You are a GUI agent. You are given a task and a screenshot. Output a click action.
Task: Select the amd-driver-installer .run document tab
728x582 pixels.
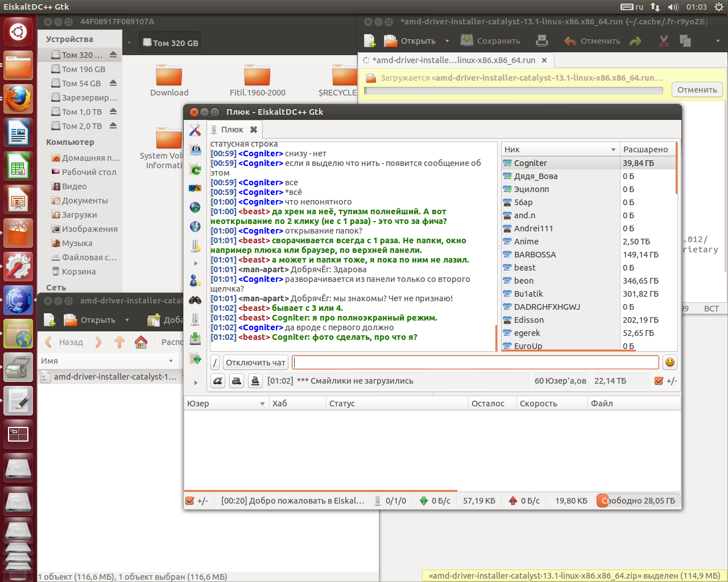(x=453, y=60)
